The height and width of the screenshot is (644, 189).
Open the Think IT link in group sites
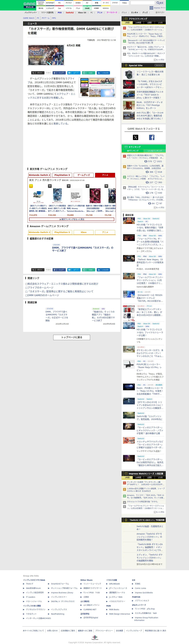pos(29,584)
